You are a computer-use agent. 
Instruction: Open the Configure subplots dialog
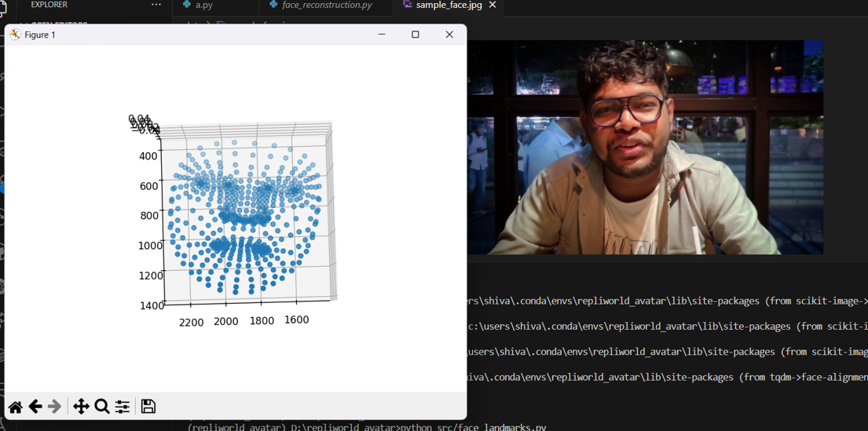123,407
